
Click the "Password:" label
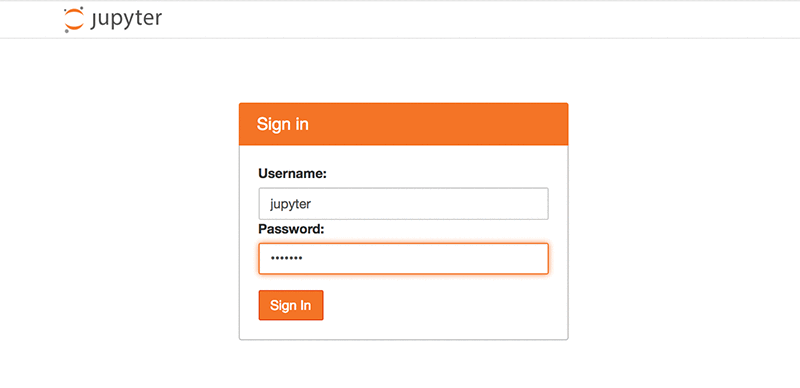291,229
